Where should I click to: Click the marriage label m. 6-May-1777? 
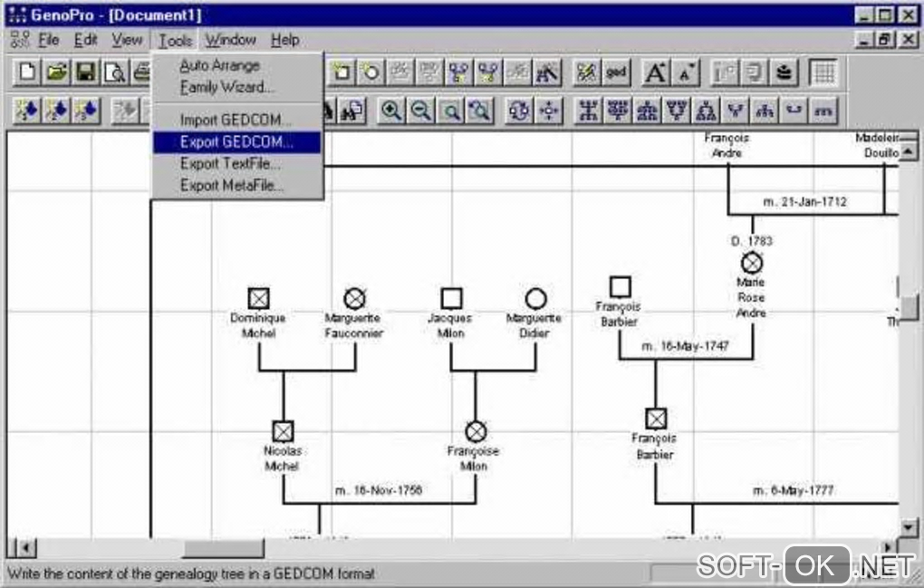pyautogui.click(x=794, y=490)
